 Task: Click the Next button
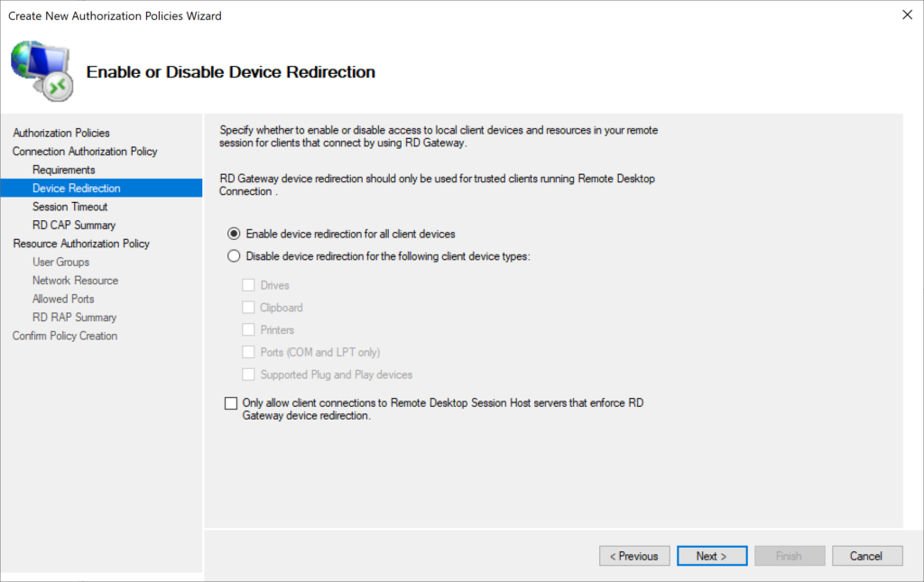pyautogui.click(x=711, y=555)
